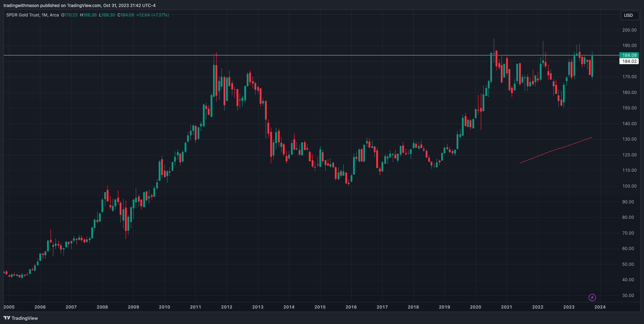Click the 2010 label on time axis

coord(165,307)
